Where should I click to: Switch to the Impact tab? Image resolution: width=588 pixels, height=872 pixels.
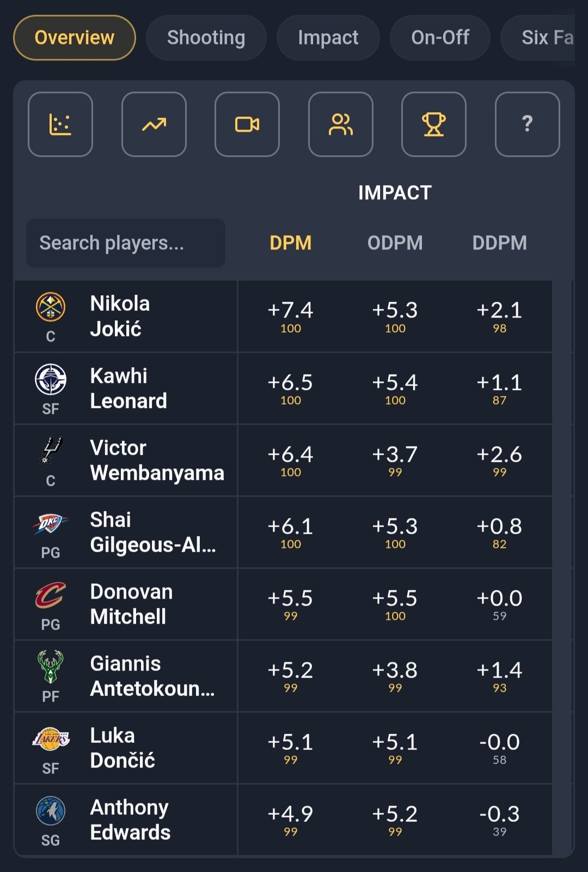(x=328, y=38)
